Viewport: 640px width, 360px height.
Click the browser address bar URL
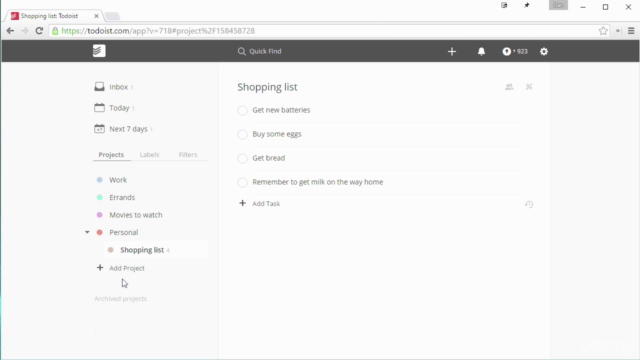tap(158, 31)
